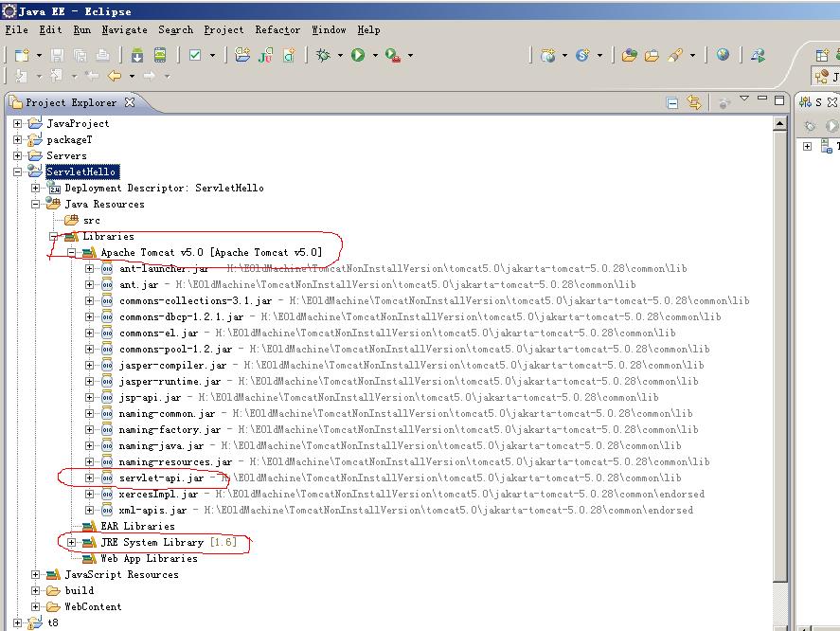
Task: Click Project Explorer scrollbar up arrow
Action: pyautogui.click(x=780, y=124)
